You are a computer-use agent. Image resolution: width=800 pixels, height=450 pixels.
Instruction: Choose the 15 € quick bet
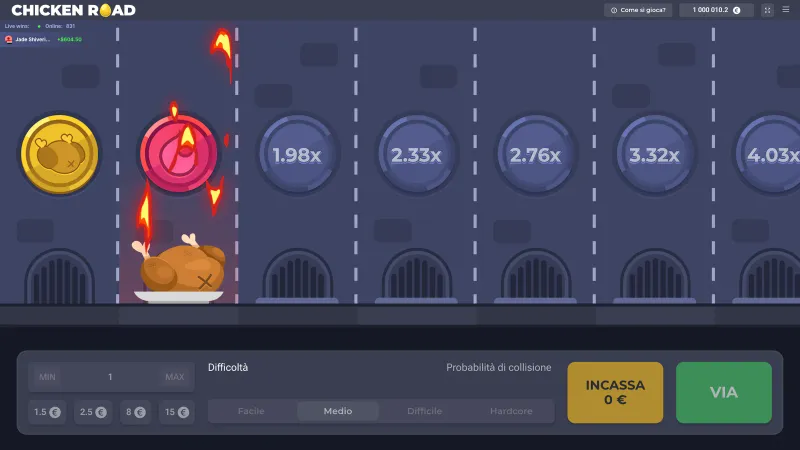coord(177,412)
